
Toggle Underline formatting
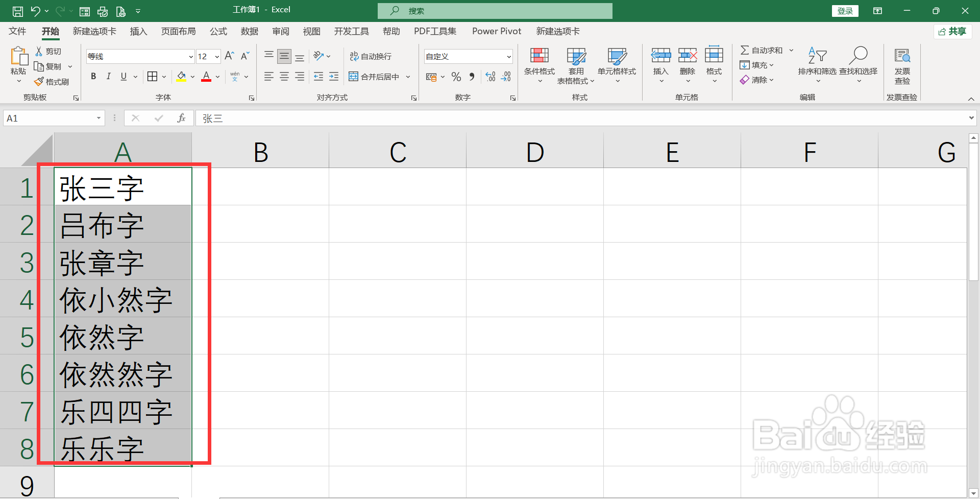(124, 77)
